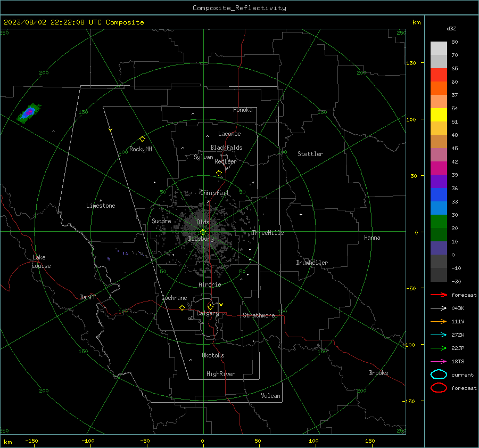The height and width of the screenshot is (448, 479).
Task: Click the Calgary city label
Action: coord(208,313)
